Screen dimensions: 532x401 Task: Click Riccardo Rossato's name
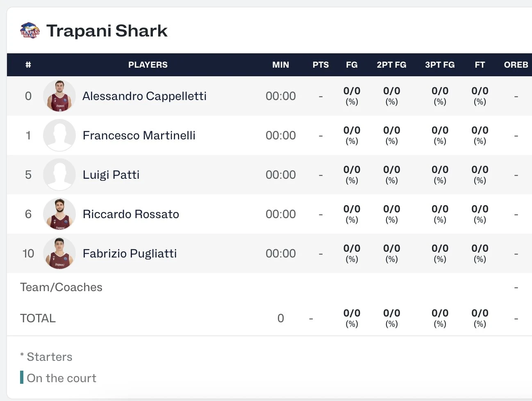(131, 214)
